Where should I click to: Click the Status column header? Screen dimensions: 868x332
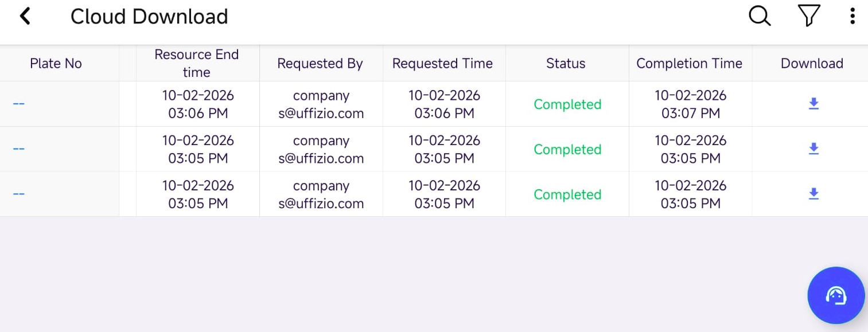tap(566, 64)
